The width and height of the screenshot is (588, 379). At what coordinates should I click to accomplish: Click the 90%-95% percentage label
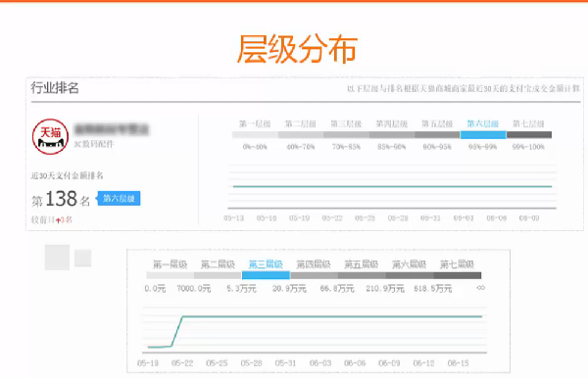pos(437,147)
